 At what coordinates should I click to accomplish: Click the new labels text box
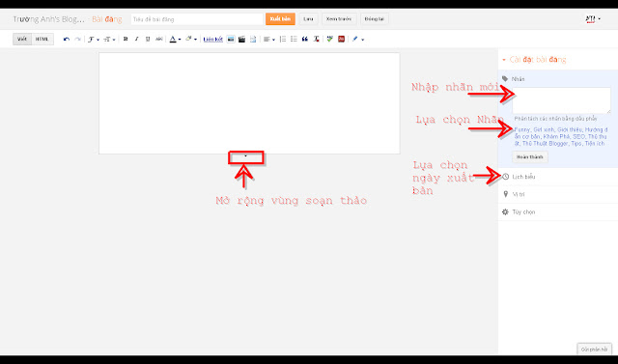click(562, 100)
